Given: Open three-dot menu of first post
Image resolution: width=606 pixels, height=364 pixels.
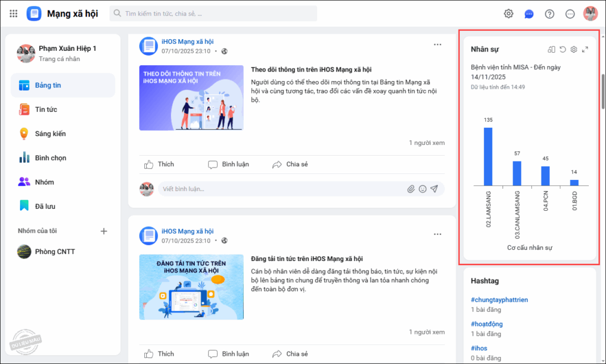Looking at the screenshot, I should click(x=437, y=44).
